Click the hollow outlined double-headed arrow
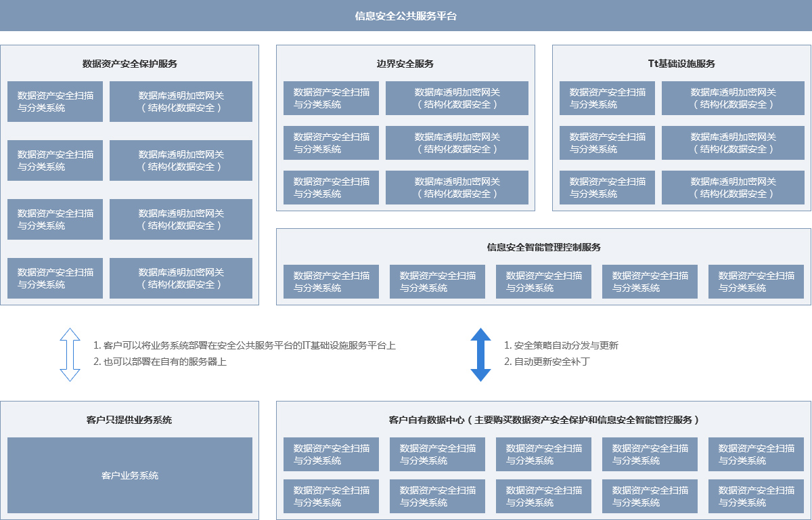Viewport: 812px width, 520px height. click(70, 355)
